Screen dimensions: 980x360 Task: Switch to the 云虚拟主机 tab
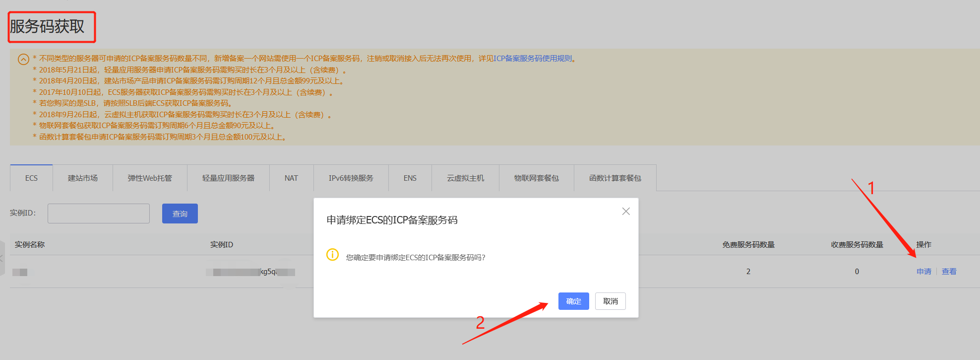tap(465, 178)
